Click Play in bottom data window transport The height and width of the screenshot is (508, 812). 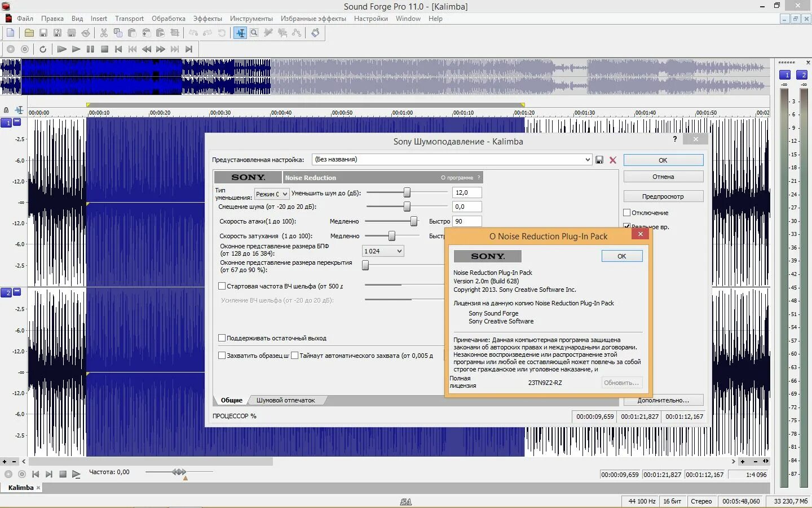(x=76, y=474)
